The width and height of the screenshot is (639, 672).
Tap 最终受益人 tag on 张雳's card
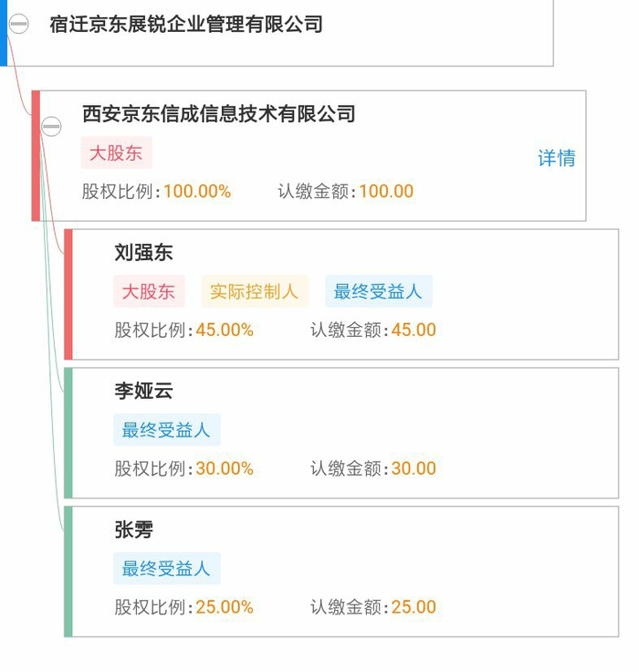(x=167, y=569)
